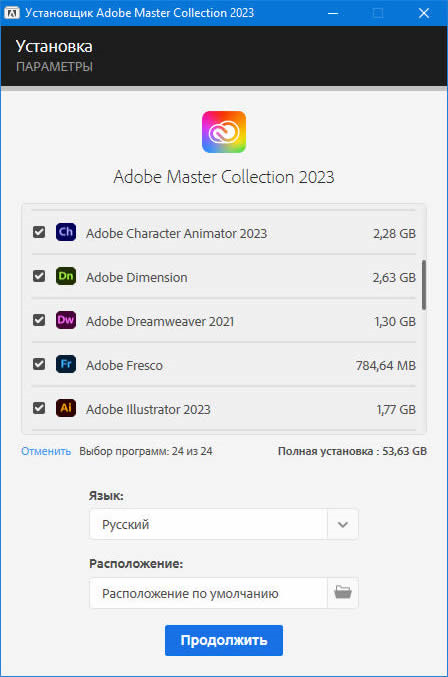The height and width of the screenshot is (677, 448).
Task: Minimize the installer window
Action: coord(333,13)
